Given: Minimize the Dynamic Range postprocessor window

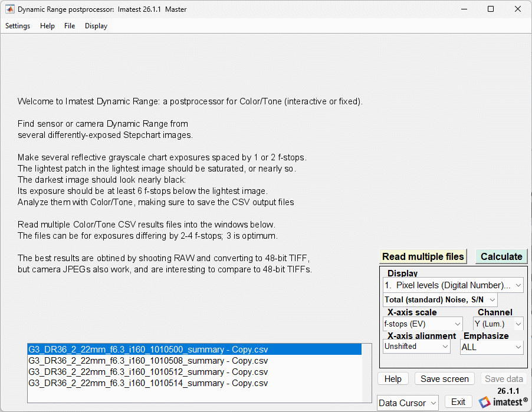Looking at the screenshot, I should click(464, 9).
